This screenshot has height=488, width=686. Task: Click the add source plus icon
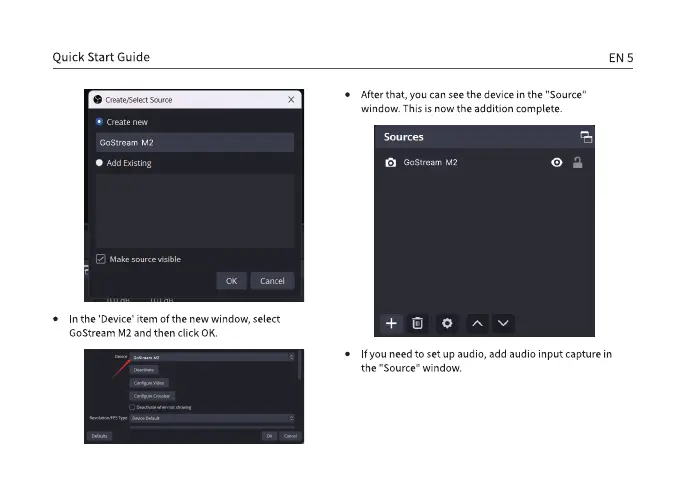(x=392, y=323)
